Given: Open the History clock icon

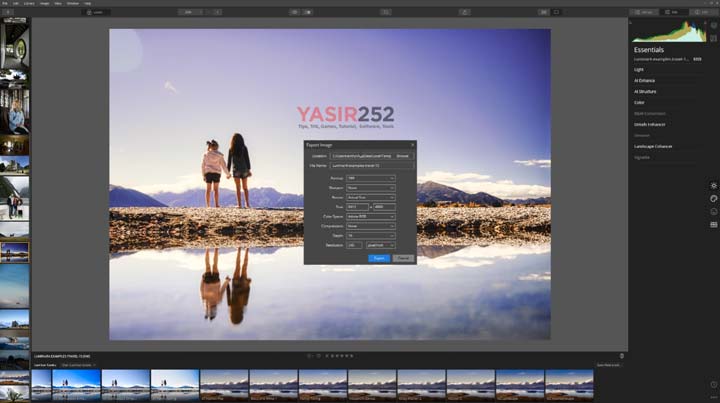Looking at the screenshot, I should coord(713,385).
